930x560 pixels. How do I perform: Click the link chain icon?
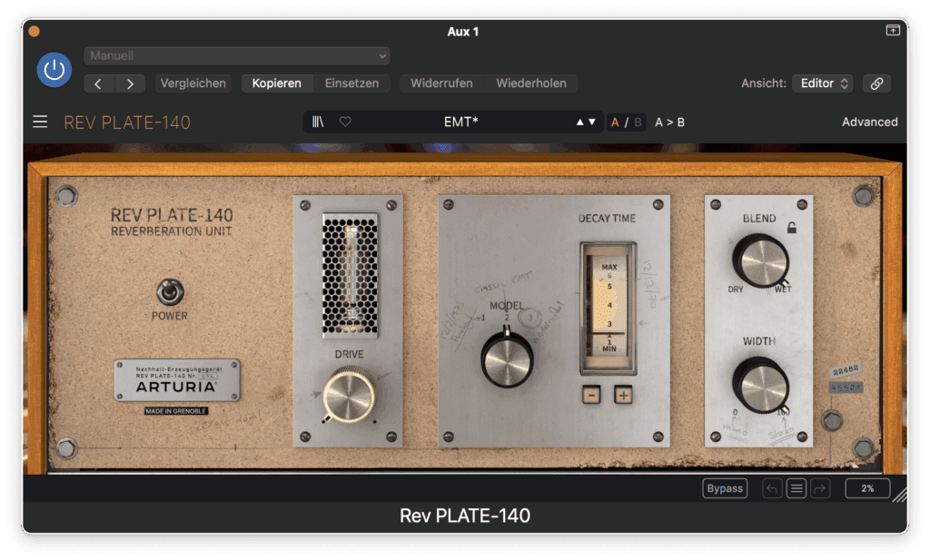tap(876, 84)
